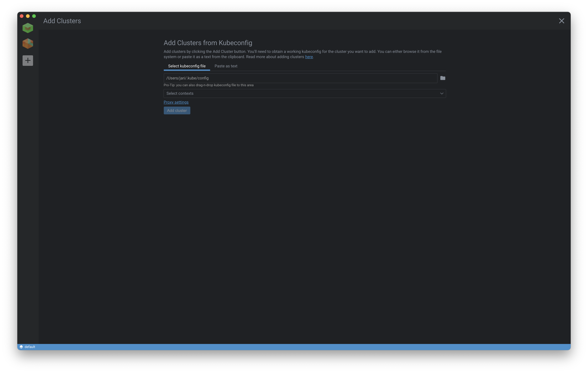This screenshot has height=373, width=588.
Task: Click the layers icon in the status bar
Action: click(21, 347)
